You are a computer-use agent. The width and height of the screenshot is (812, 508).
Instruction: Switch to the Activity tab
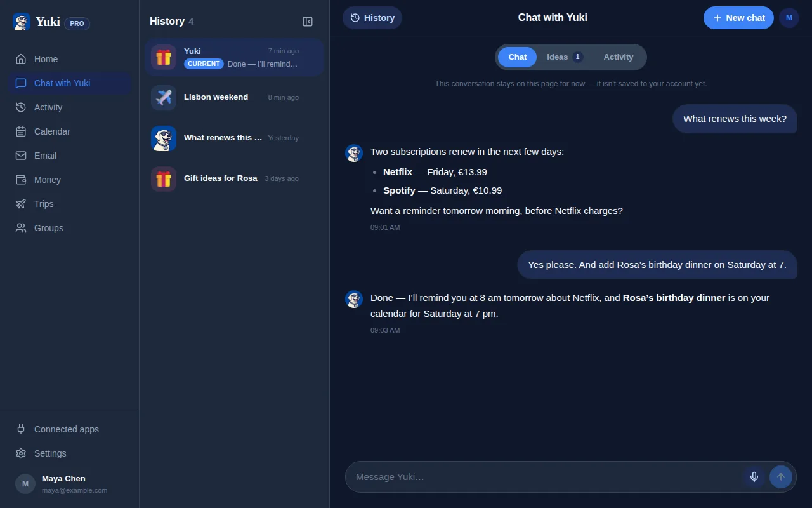click(x=619, y=57)
